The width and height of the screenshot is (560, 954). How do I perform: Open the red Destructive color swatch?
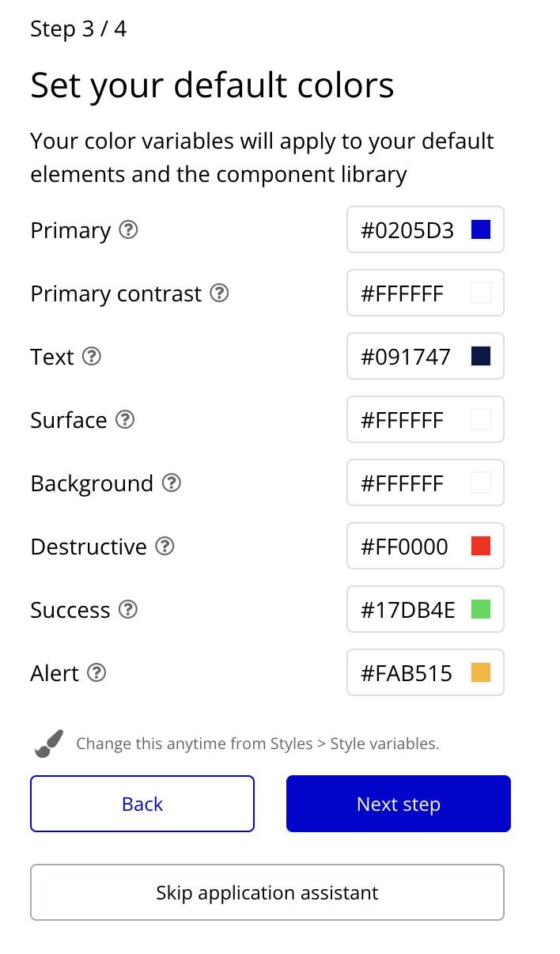481,547
